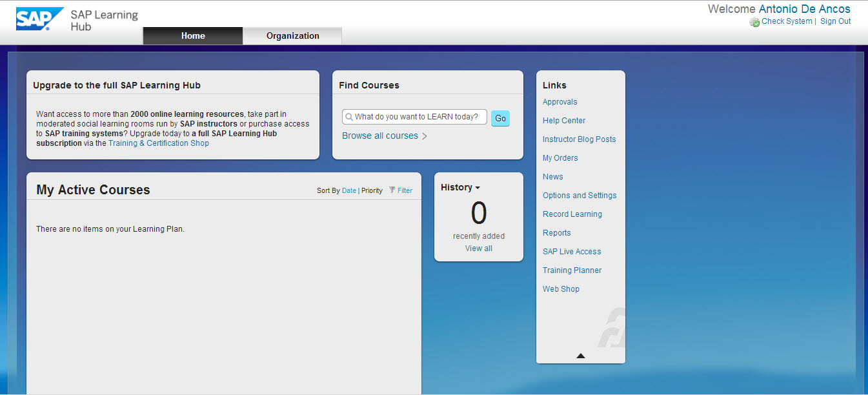This screenshot has height=395, width=868.
Task: Open the Training & Certification Shop link
Action: [159, 143]
